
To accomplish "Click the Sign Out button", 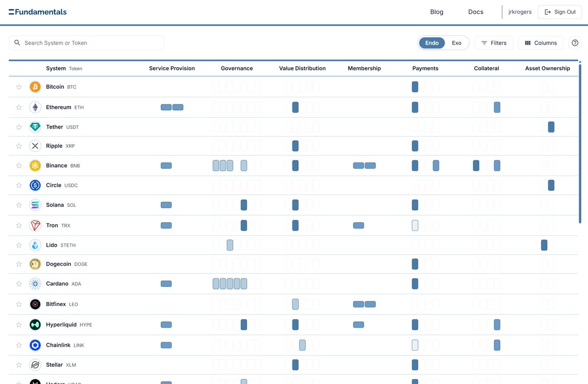I will coord(560,12).
